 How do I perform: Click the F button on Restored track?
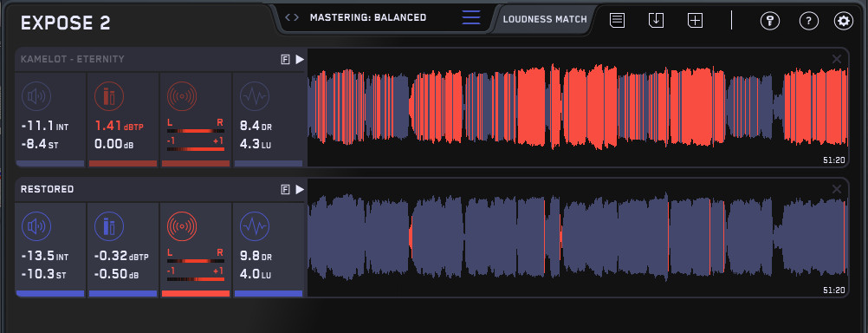[x=286, y=190]
